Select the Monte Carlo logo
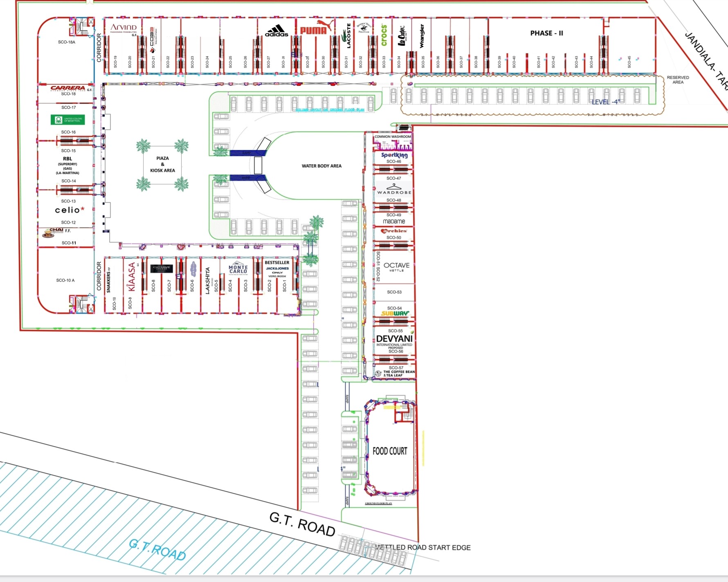Image resolution: width=728 pixels, height=582 pixels. click(238, 268)
